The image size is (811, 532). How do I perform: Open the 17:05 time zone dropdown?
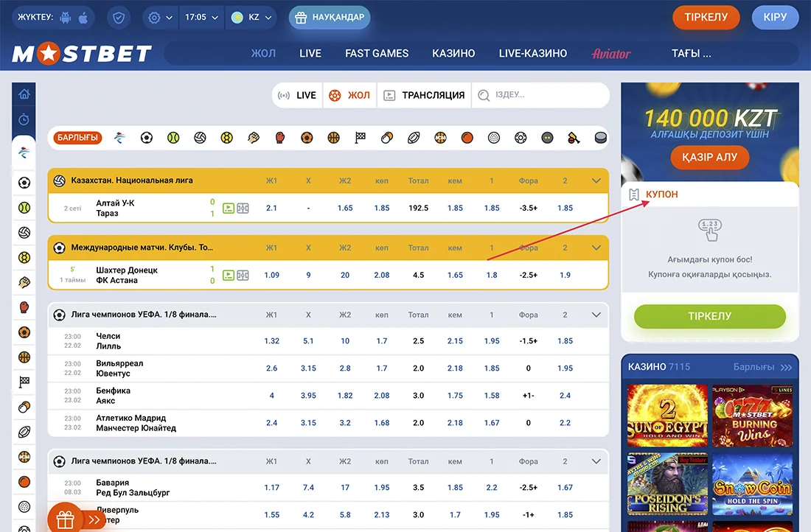[x=202, y=18]
